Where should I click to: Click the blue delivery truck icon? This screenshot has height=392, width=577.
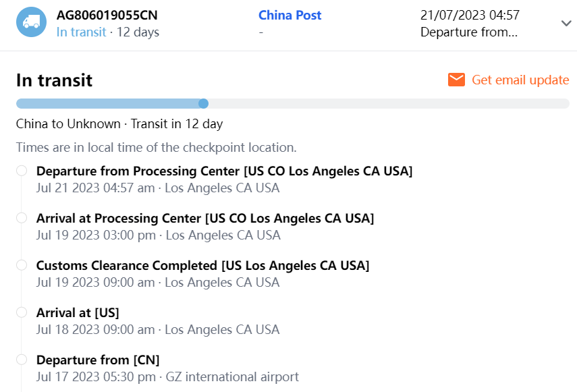[x=31, y=23]
